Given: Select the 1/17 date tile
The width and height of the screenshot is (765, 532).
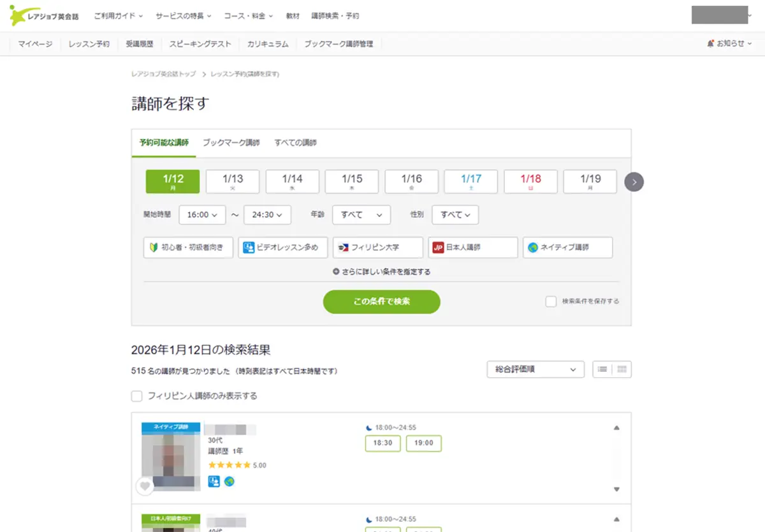Looking at the screenshot, I should 471,182.
